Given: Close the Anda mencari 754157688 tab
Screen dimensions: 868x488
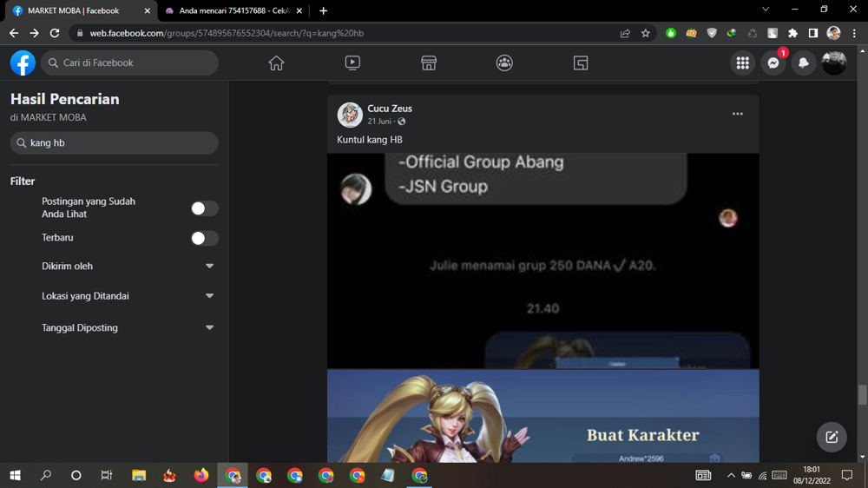Looking at the screenshot, I should (x=299, y=11).
